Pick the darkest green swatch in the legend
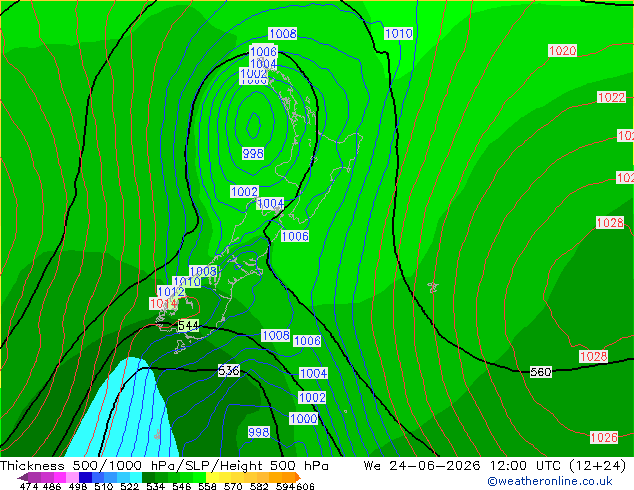Viewport: 634px width, 490px height. [x=148, y=477]
